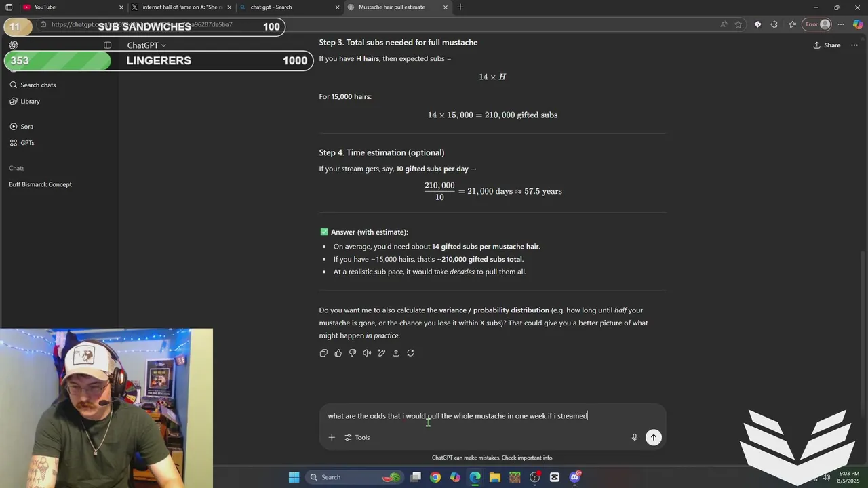Share the response using upload arrow icon
The height and width of the screenshot is (488, 868).
coord(396,353)
